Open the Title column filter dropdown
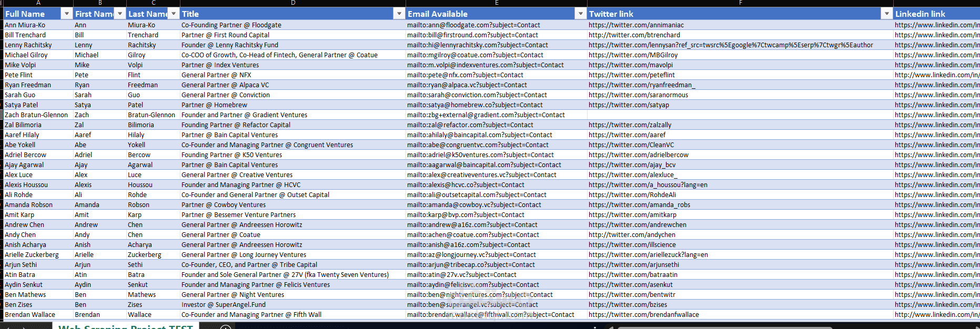This screenshot has height=329, width=980. click(x=399, y=14)
